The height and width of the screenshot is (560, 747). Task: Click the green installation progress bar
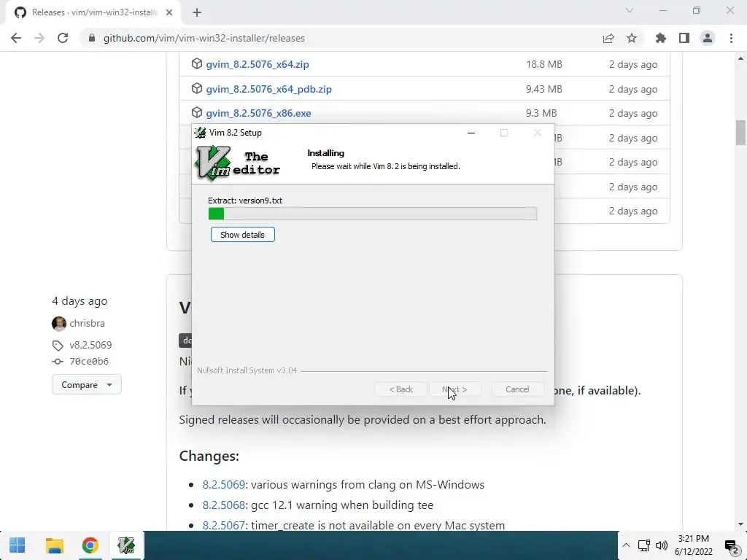pos(373,214)
